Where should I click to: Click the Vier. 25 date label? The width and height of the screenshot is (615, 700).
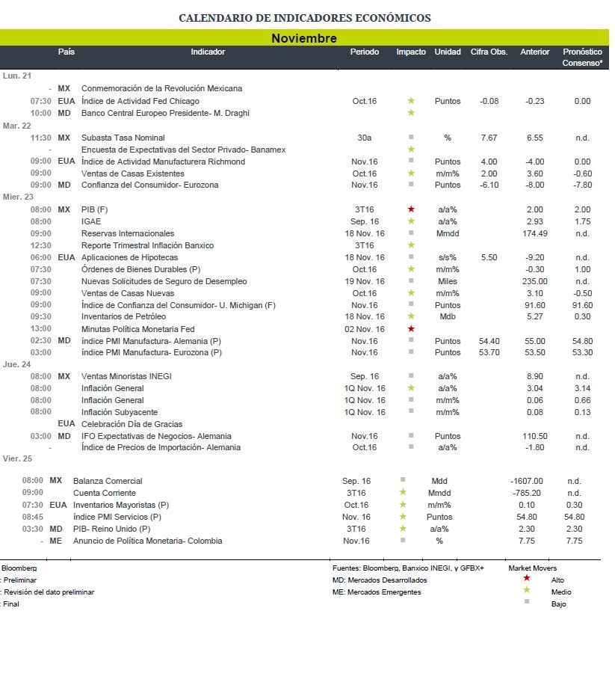(17, 458)
